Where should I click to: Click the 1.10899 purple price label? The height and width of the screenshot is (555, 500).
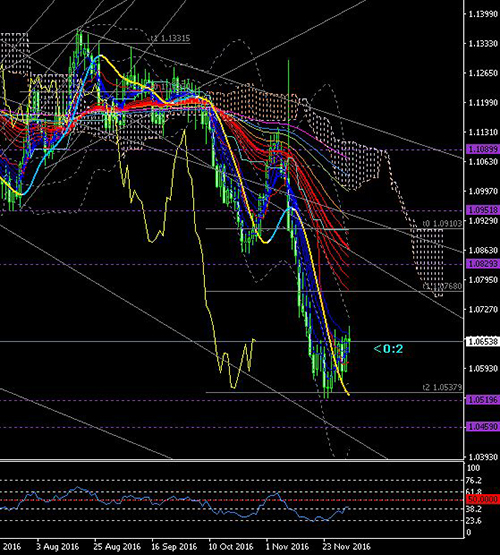click(x=483, y=149)
